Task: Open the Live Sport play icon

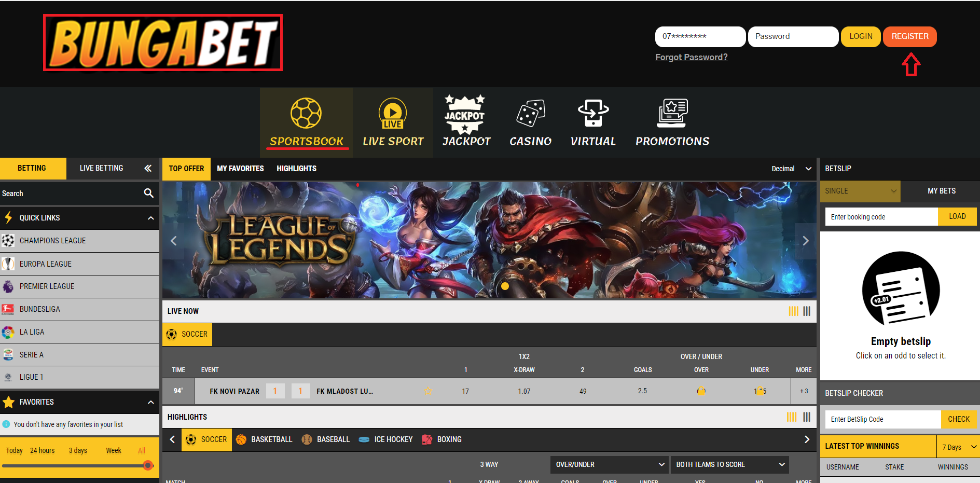Action: [x=393, y=113]
